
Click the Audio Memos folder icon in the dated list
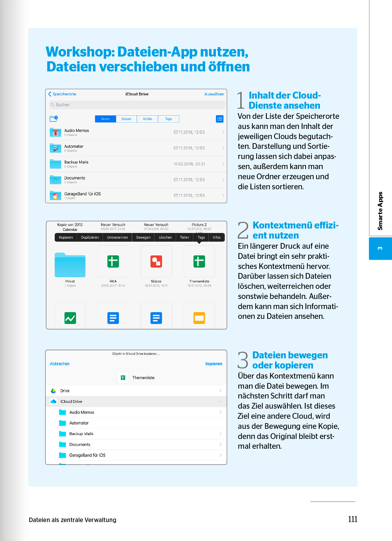click(x=55, y=132)
